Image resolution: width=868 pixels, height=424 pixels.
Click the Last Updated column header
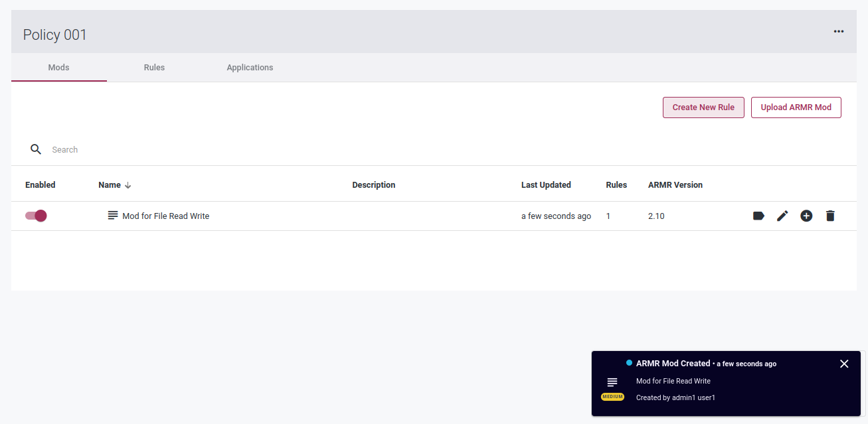(x=546, y=185)
